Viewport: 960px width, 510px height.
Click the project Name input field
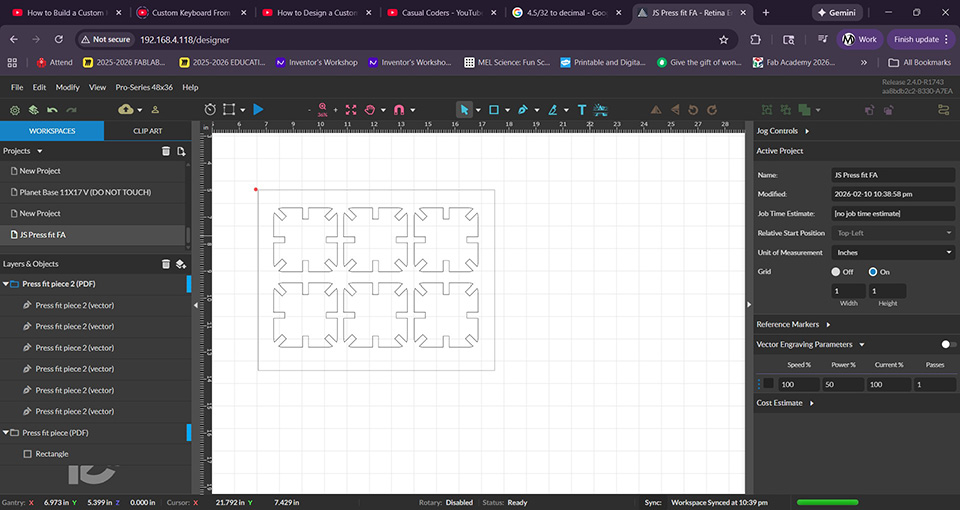coord(892,174)
